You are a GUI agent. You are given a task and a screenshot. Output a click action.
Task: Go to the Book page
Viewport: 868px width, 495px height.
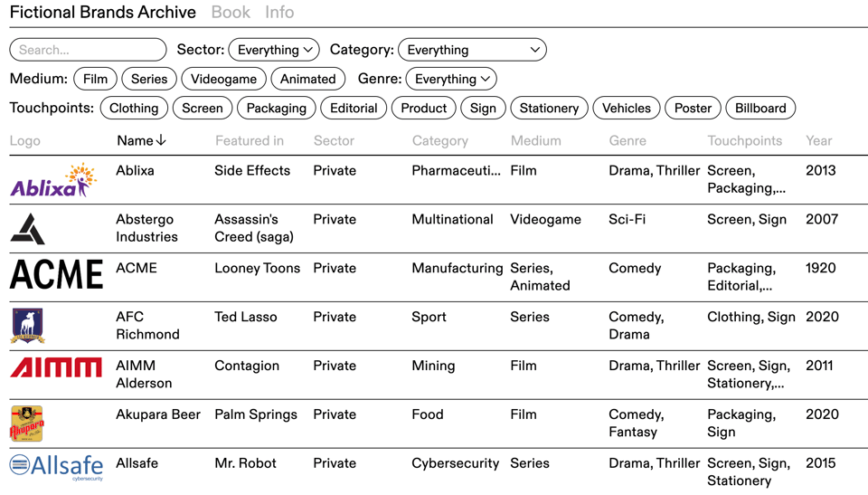tap(231, 13)
